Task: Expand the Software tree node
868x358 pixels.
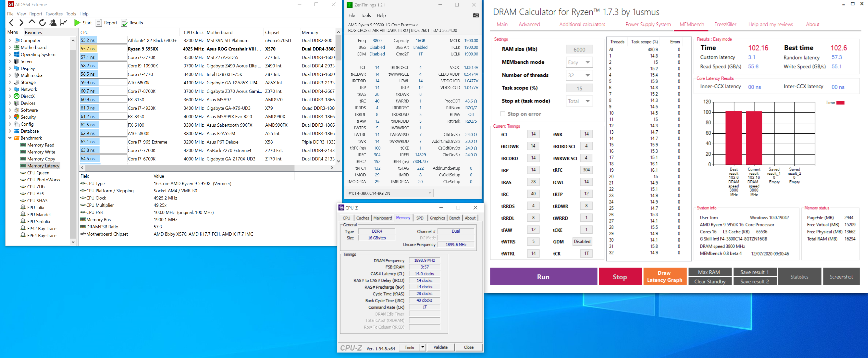Action: click(x=10, y=110)
